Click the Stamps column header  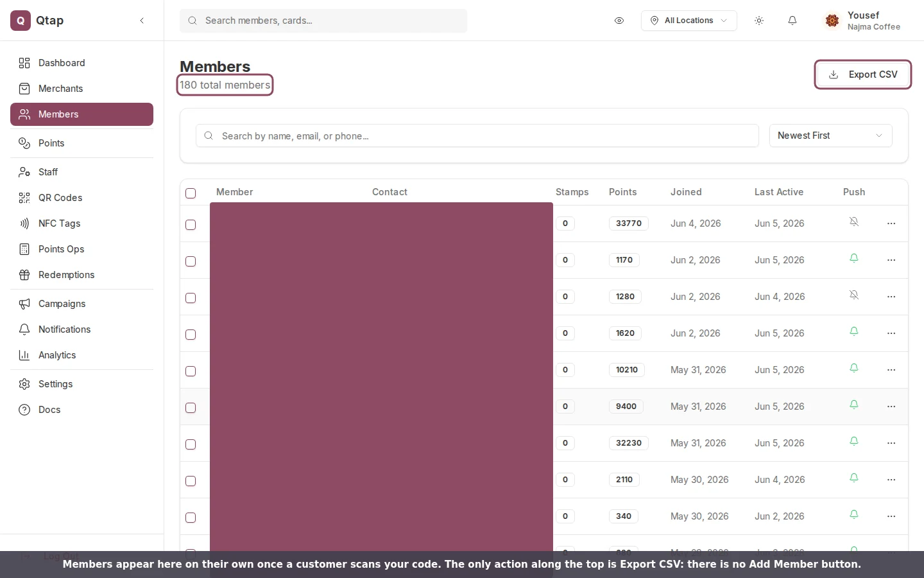[x=572, y=192]
